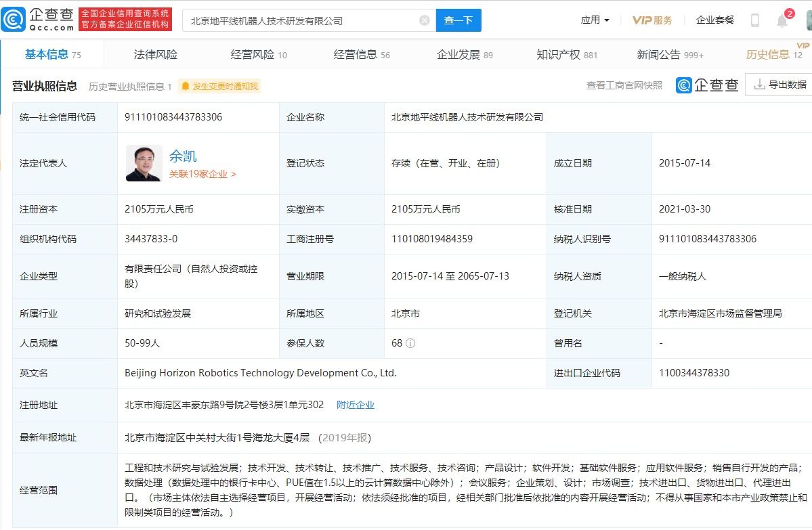Open 余凯 name link
Screen dimensions: 812x530
(183, 156)
